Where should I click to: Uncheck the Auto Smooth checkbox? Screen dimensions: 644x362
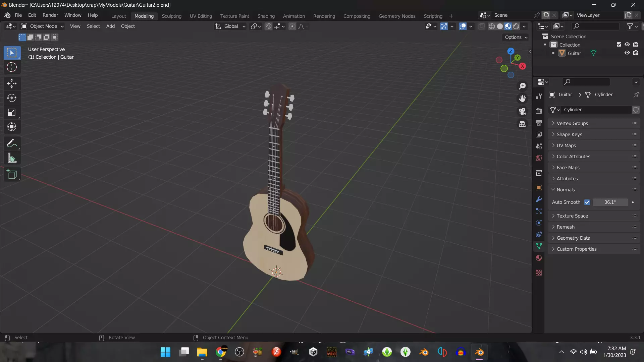coord(587,202)
